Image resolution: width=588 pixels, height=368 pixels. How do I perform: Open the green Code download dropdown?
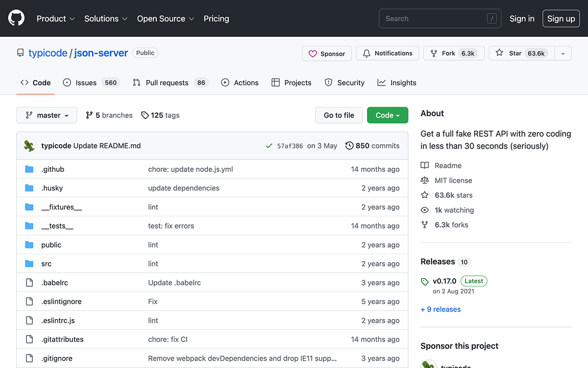tap(388, 115)
